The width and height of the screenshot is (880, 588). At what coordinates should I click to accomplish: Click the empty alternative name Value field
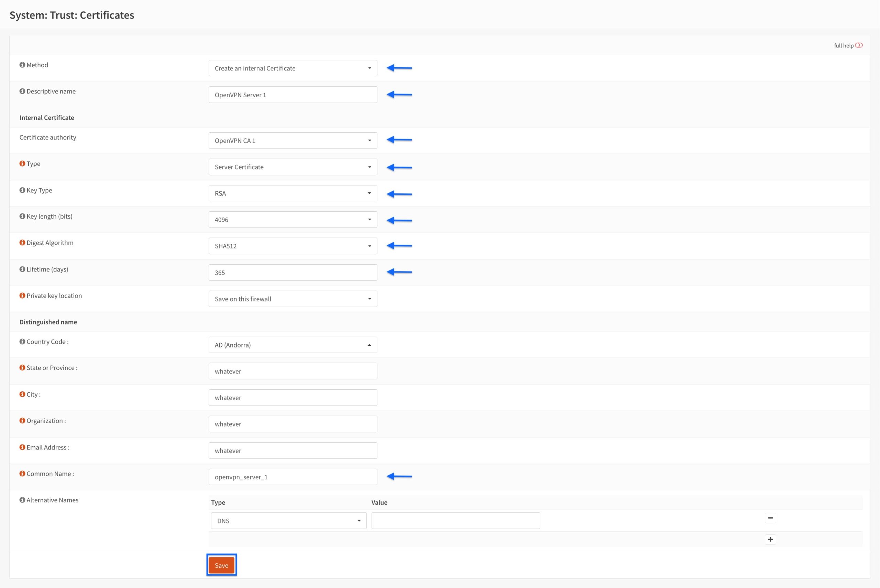455,521
